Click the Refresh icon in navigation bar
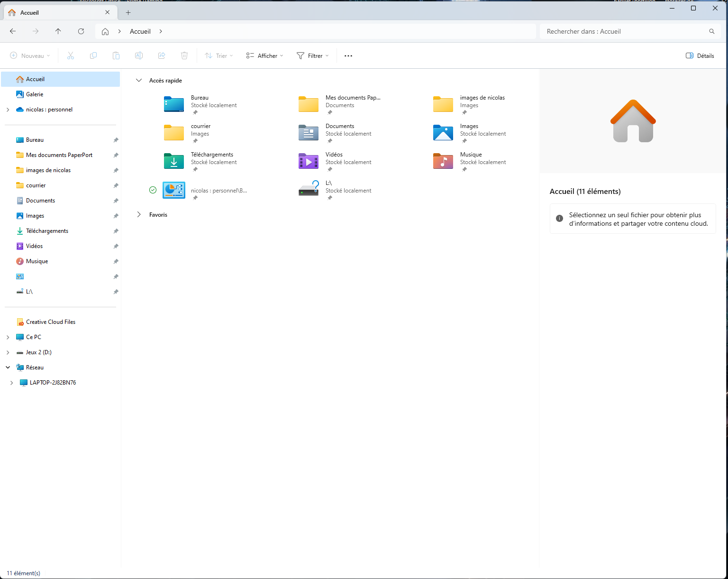Viewport: 728px width, 579px height. [81, 31]
